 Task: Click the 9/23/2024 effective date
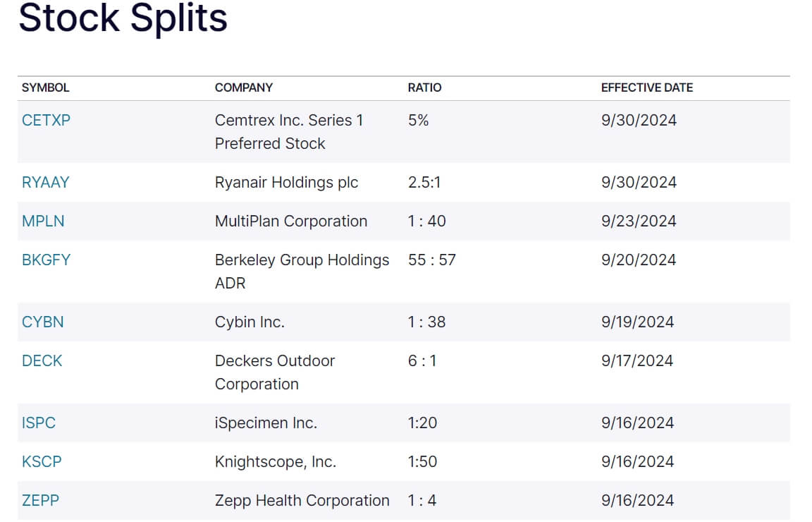click(x=639, y=221)
